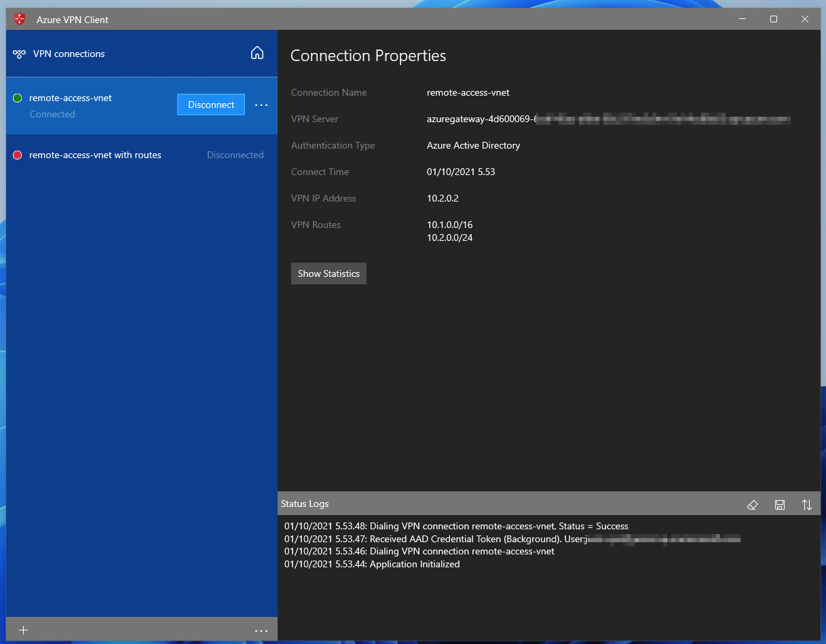Click the VPN connections network icon
The width and height of the screenshot is (826, 644).
coord(19,54)
